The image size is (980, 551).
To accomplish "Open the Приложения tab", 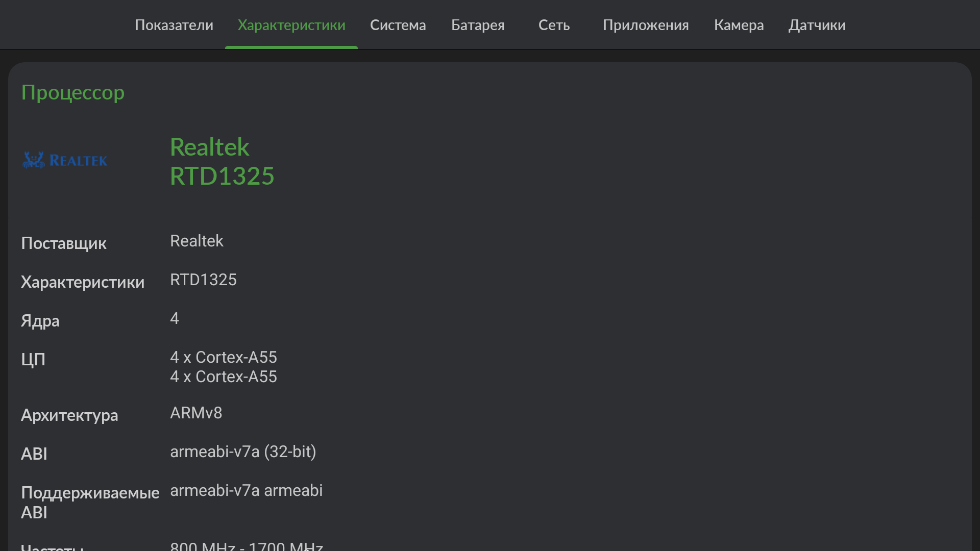I will tap(645, 25).
